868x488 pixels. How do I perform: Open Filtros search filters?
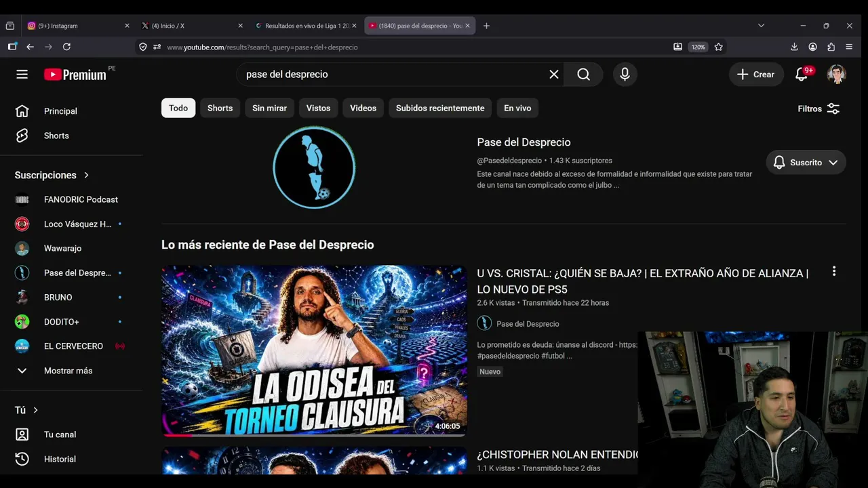pyautogui.click(x=818, y=108)
